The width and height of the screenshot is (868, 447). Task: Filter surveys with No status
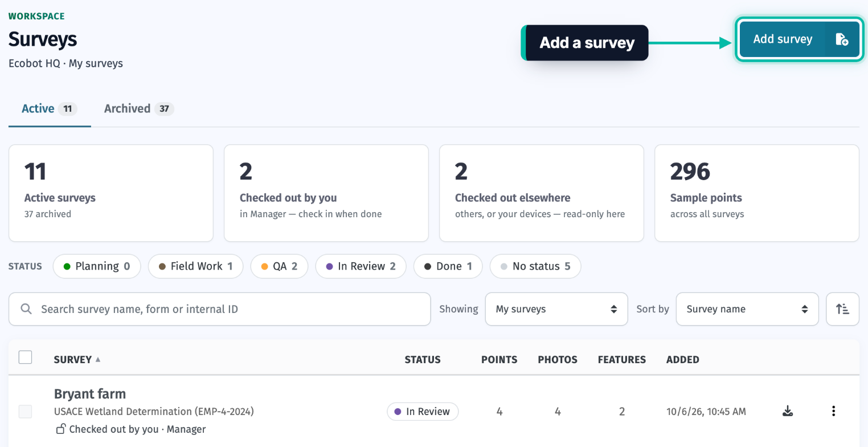click(x=535, y=266)
